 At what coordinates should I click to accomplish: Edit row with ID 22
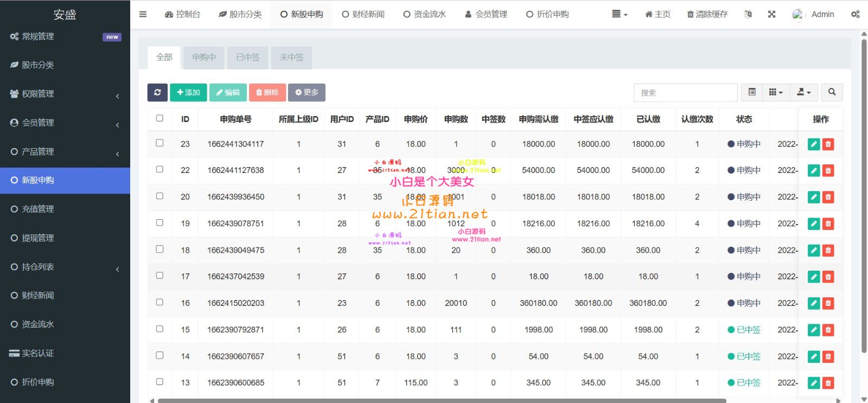[x=814, y=170]
